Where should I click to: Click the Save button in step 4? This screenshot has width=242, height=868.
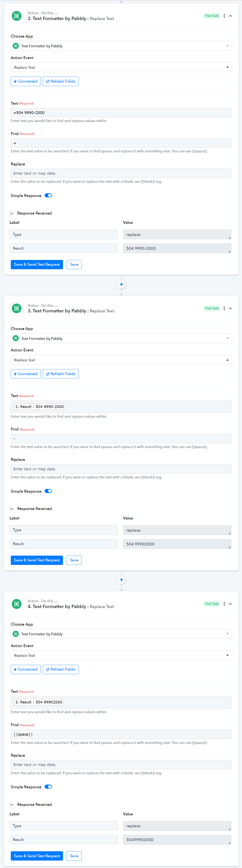coord(74,856)
